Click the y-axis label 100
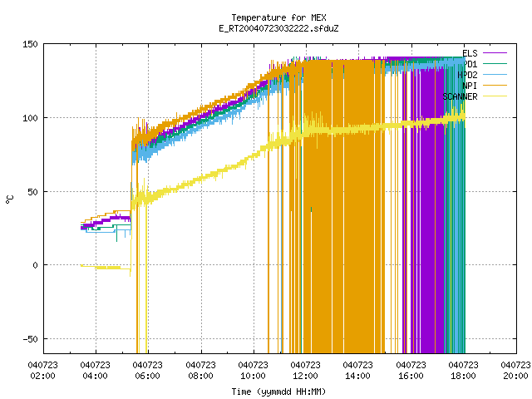Screen dimensions: 532x399 tap(30, 118)
